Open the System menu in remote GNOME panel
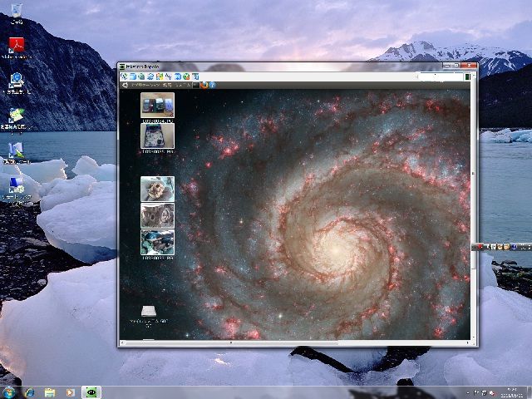Viewport: 532px width, 399px height. pyautogui.click(x=182, y=85)
